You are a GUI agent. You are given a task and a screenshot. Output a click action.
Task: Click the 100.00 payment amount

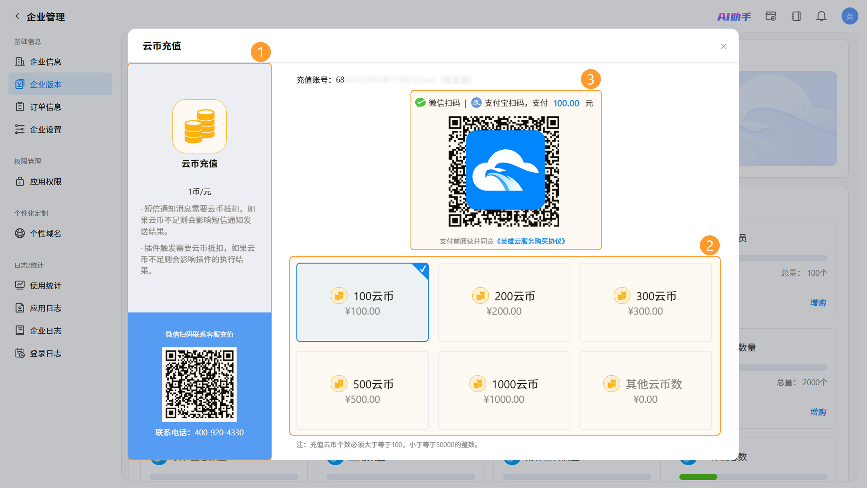(x=566, y=103)
